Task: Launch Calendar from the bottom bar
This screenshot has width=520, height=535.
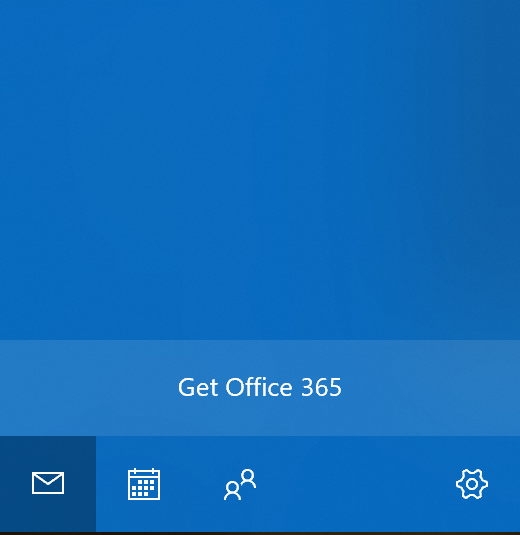Action: (144, 484)
